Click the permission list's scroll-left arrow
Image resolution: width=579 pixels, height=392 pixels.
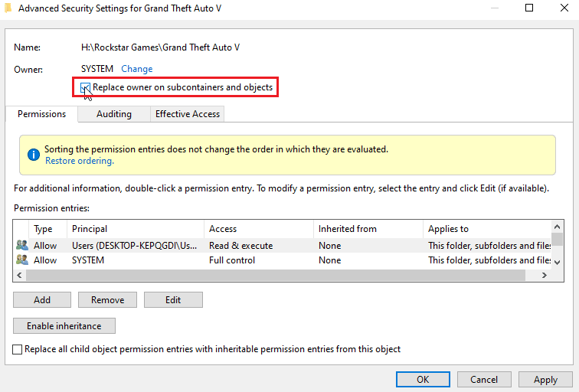point(19,275)
